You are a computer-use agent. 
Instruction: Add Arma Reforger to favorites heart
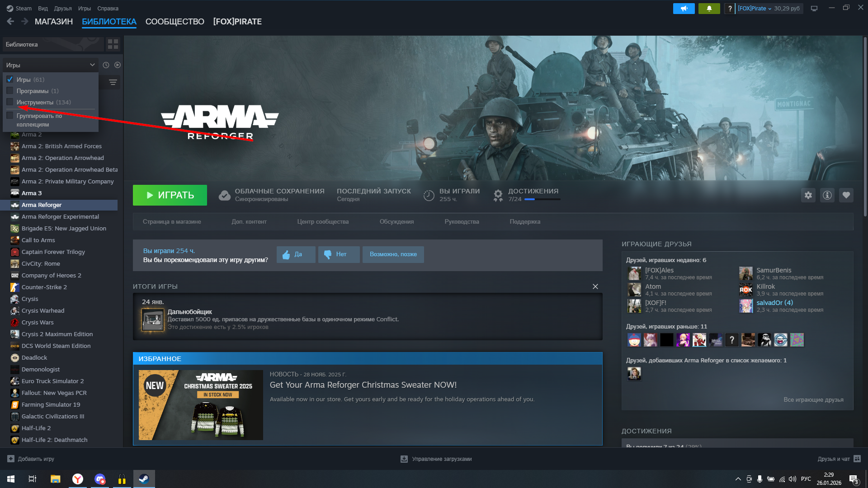pyautogui.click(x=846, y=195)
